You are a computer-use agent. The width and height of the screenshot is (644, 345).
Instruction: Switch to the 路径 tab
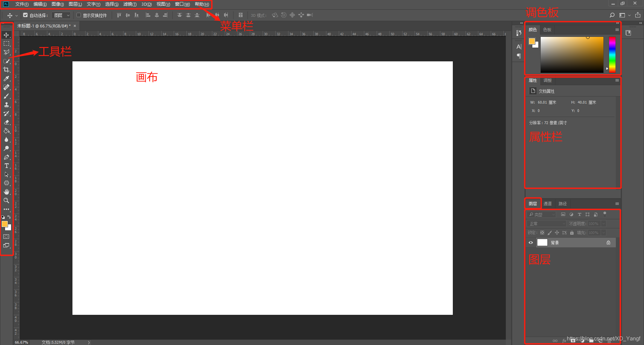tap(562, 204)
